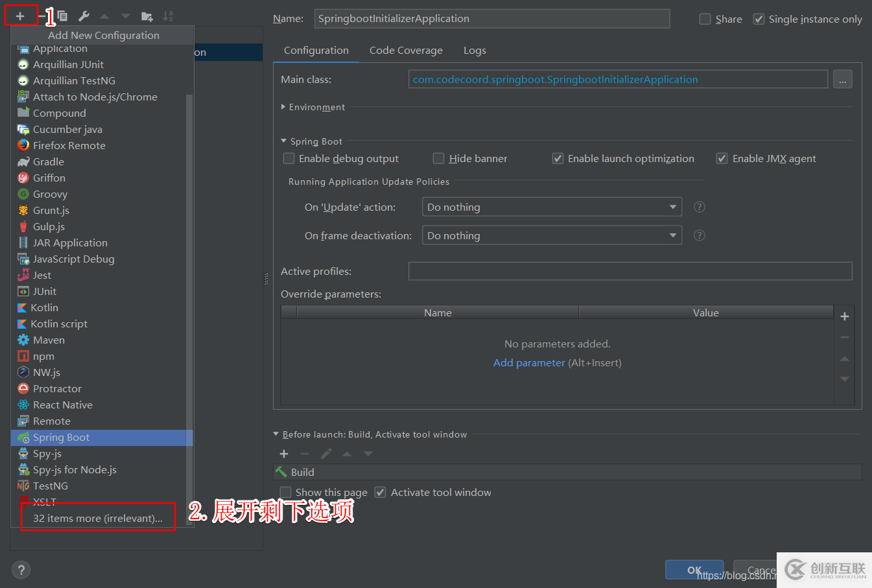Expand 32 items more (irrelevant)

(x=98, y=518)
